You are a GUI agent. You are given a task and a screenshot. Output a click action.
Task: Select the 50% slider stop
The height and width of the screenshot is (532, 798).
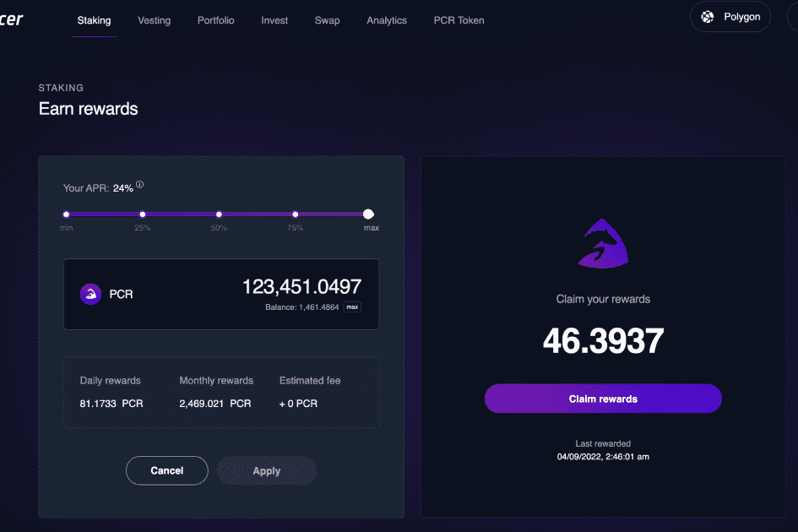coord(219,214)
